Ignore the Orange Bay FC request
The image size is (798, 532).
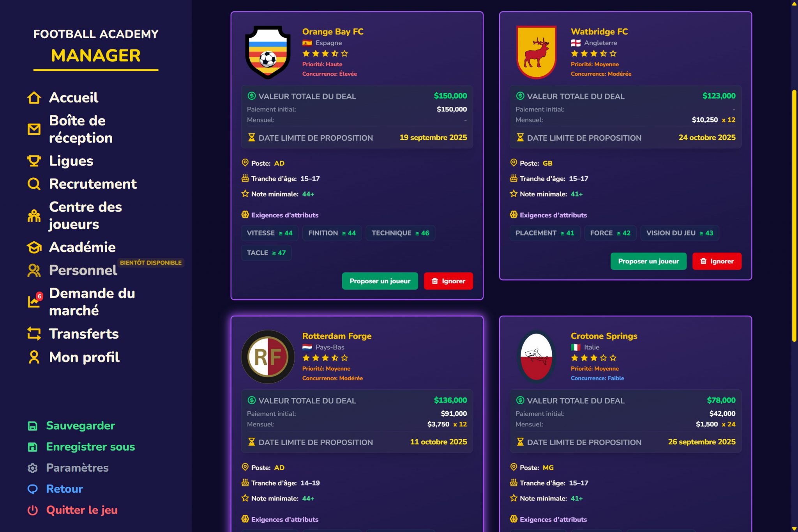[x=448, y=281]
